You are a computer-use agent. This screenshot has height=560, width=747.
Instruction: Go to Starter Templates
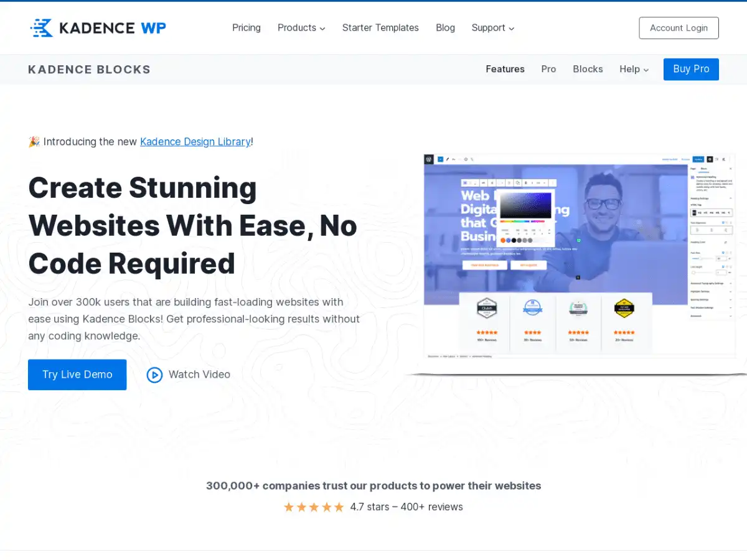click(380, 28)
